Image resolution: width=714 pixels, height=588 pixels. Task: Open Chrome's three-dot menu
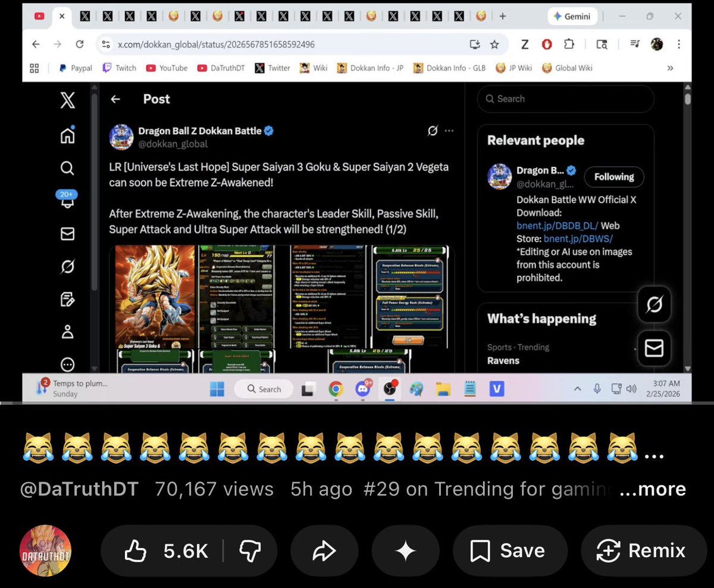tap(679, 44)
